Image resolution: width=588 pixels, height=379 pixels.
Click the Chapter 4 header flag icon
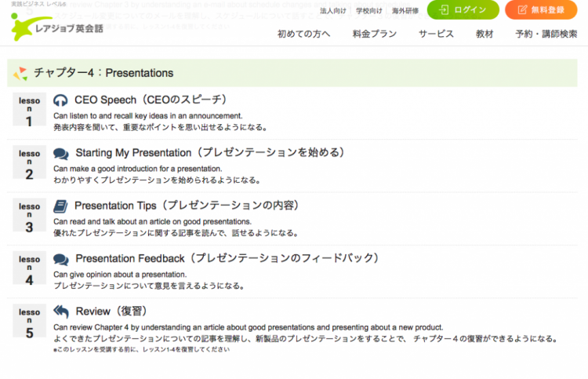click(x=21, y=73)
